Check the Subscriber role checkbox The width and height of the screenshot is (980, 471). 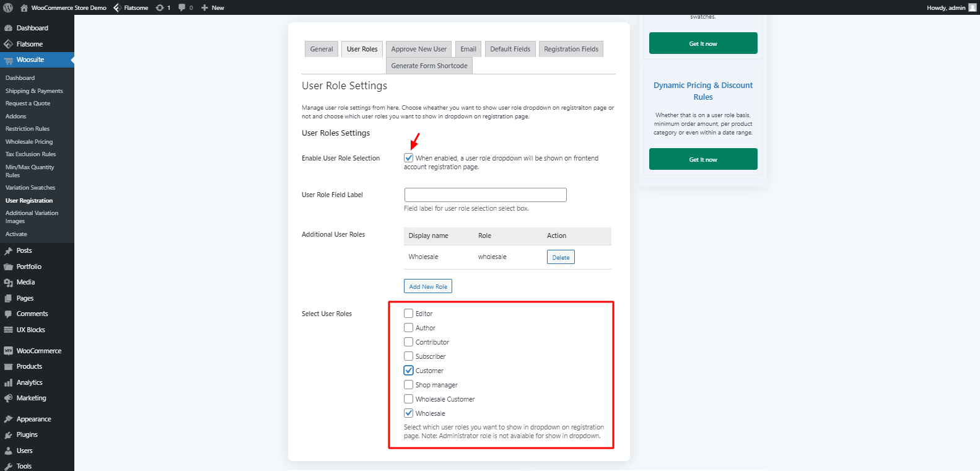point(409,356)
